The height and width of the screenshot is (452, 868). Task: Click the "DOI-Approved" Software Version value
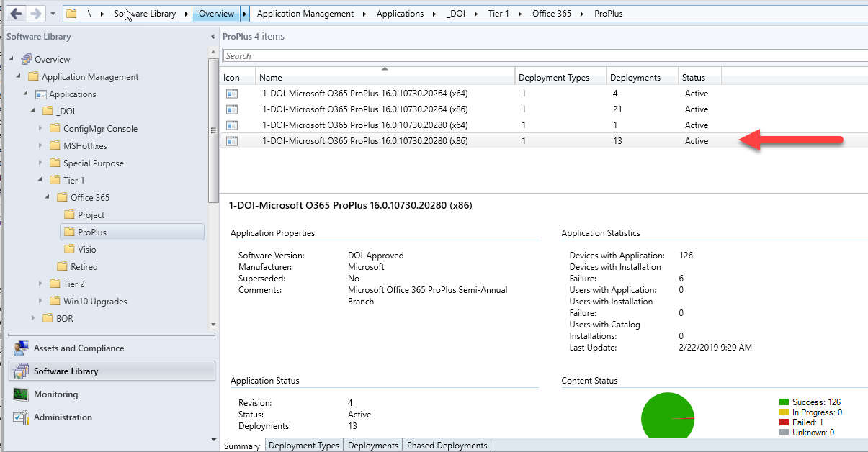click(x=376, y=256)
